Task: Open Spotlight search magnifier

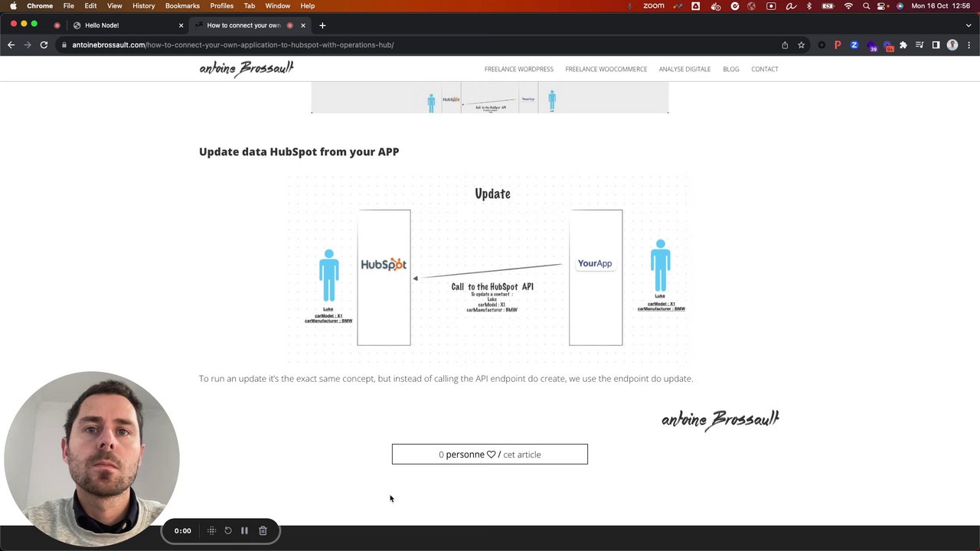Action: [x=866, y=5]
